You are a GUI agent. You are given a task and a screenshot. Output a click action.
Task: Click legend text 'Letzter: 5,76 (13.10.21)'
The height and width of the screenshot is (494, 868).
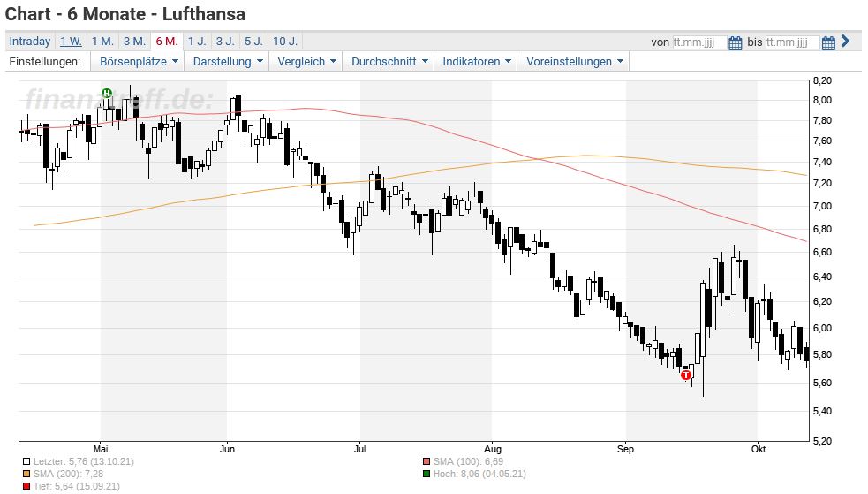click(84, 461)
